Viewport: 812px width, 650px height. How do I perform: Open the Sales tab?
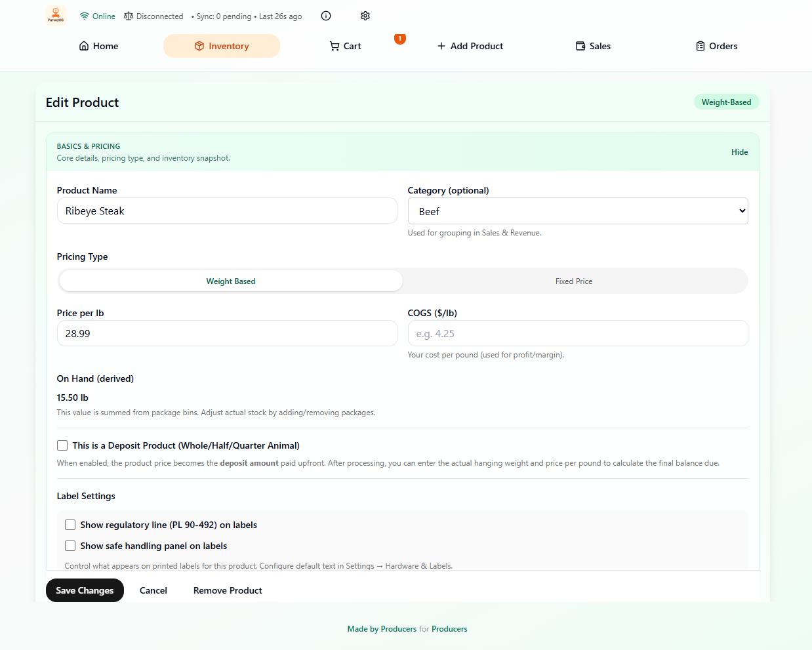(x=593, y=46)
